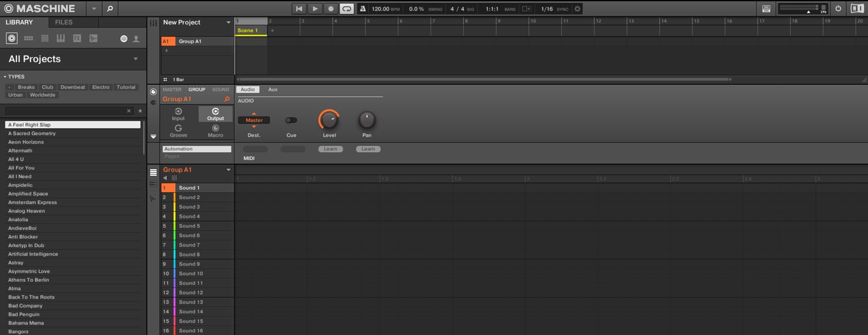Filter by the Tutorial type tag

[126, 87]
